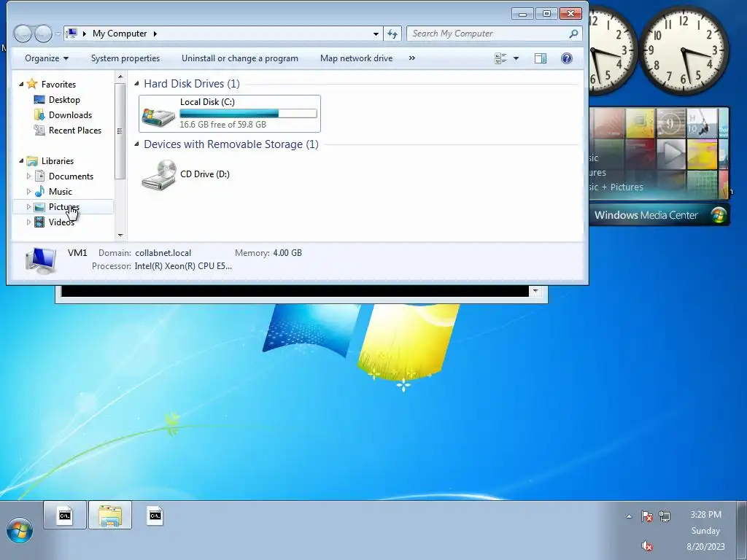Collapse the Libraries tree group
Image resolution: width=747 pixels, height=560 pixels.
tap(21, 160)
